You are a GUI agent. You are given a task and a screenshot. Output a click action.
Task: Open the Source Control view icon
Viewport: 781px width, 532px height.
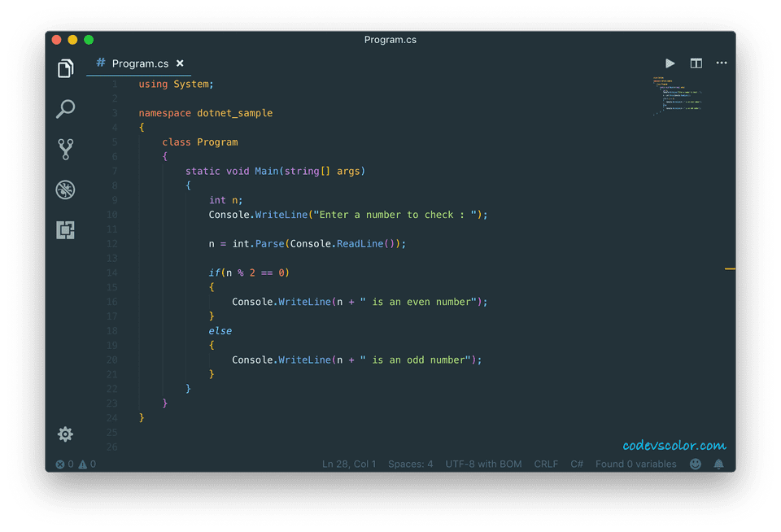click(x=65, y=149)
